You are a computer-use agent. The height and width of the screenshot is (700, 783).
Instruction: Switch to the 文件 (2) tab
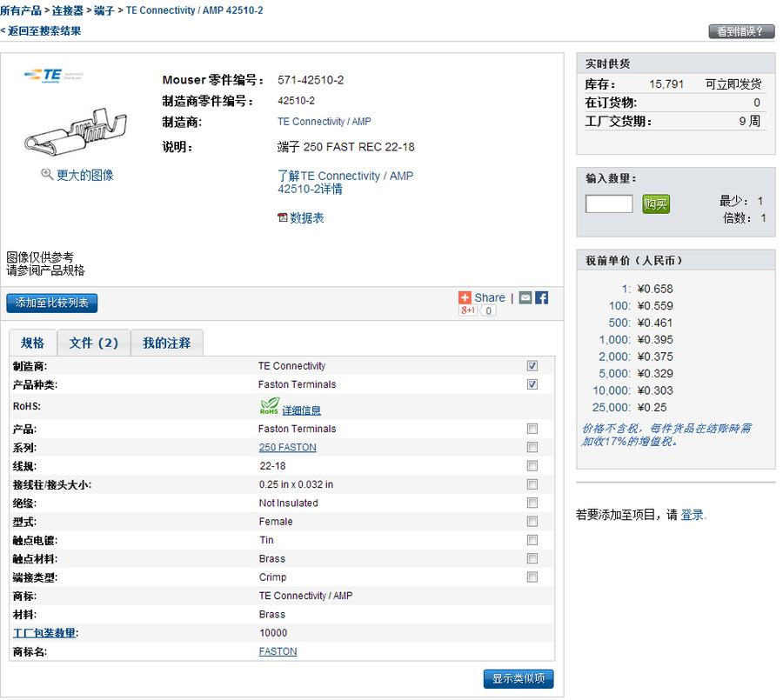[94, 343]
